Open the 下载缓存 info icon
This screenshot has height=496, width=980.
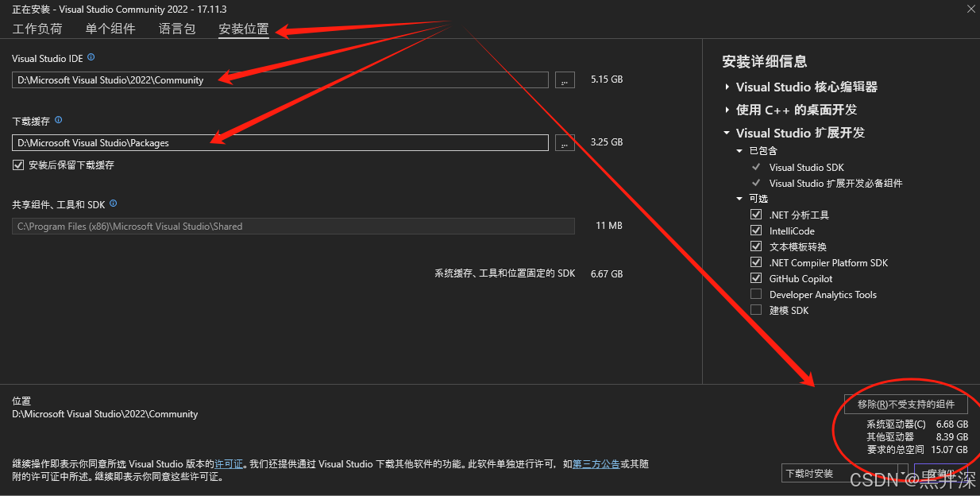click(x=59, y=121)
